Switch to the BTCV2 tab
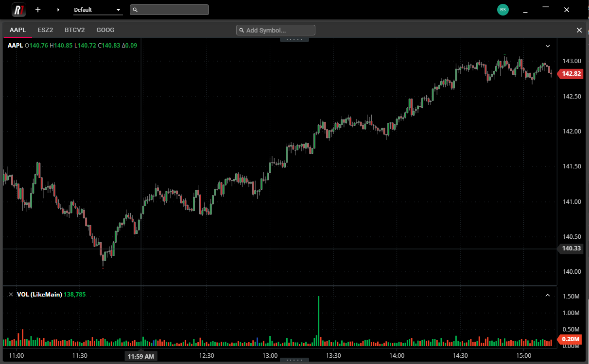This screenshot has height=364, width=589. (x=75, y=30)
